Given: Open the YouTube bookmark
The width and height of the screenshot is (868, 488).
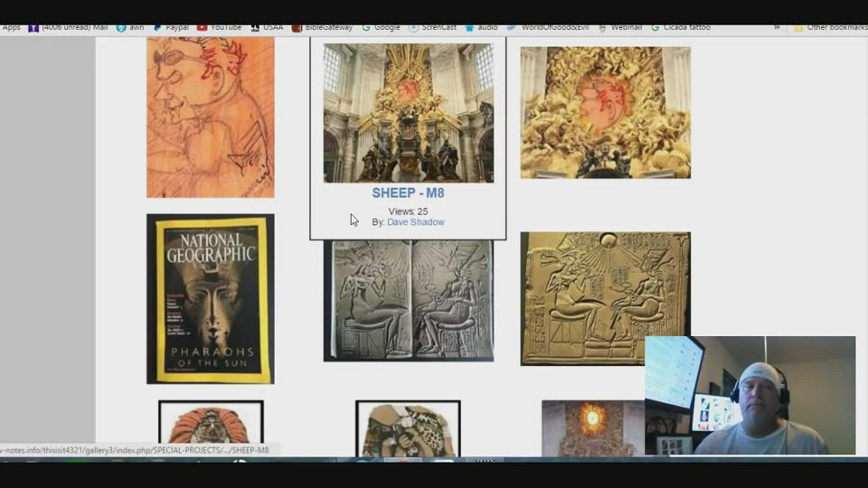Looking at the screenshot, I should pyautogui.click(x=219, y=27).
